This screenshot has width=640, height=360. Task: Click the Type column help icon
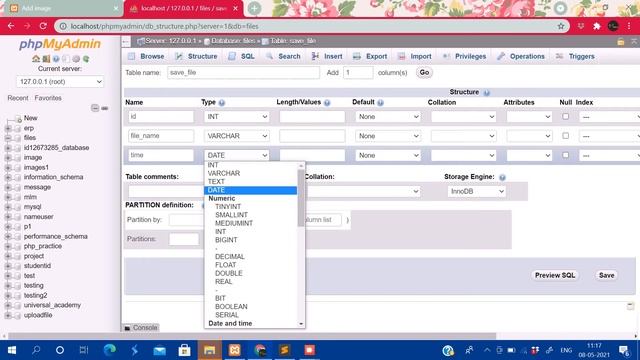[x=222, y=102]
